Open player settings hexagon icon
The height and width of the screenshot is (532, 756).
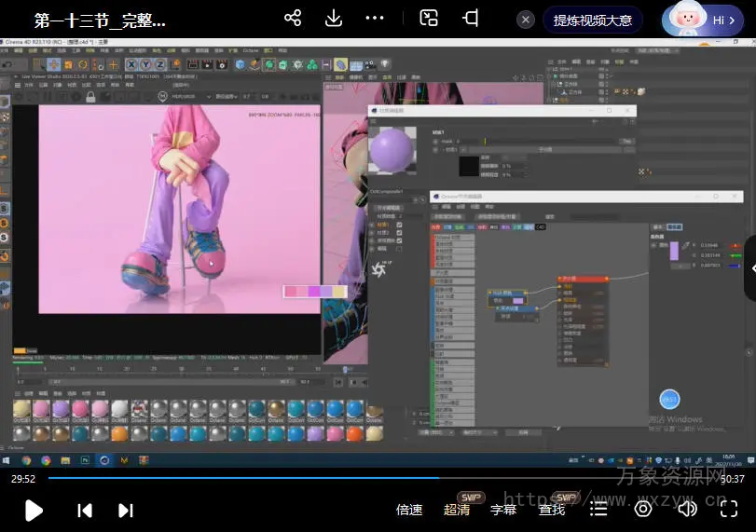pyautogui.click(x=643, y=510)
